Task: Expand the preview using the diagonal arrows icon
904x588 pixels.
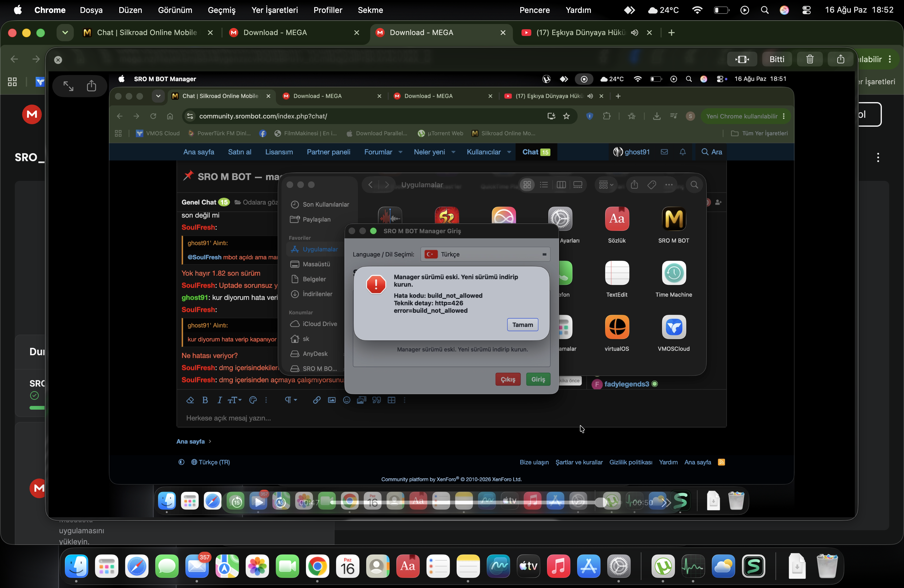Action: (68, 86)
